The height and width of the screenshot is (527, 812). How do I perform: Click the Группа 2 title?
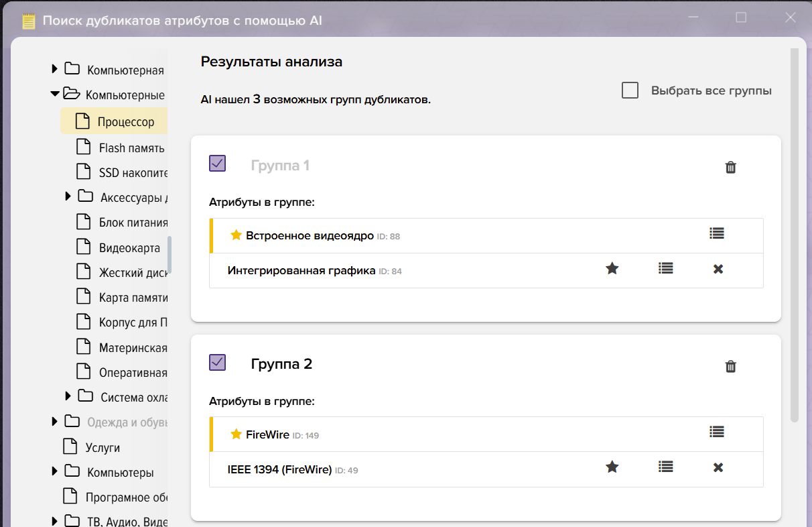coord(281,364)
